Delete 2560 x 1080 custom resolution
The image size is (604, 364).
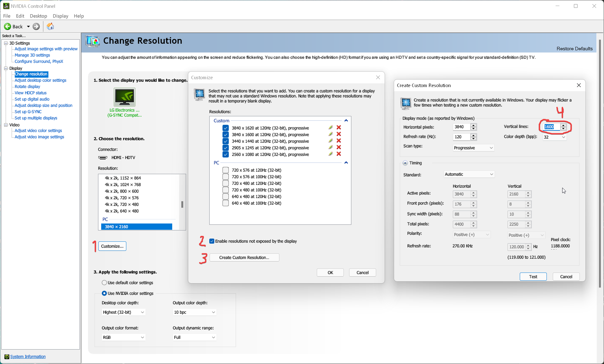tap(339, 154)
